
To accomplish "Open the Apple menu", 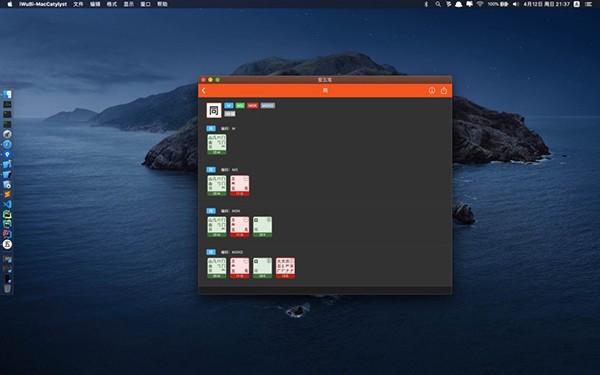I will point(10,4).
